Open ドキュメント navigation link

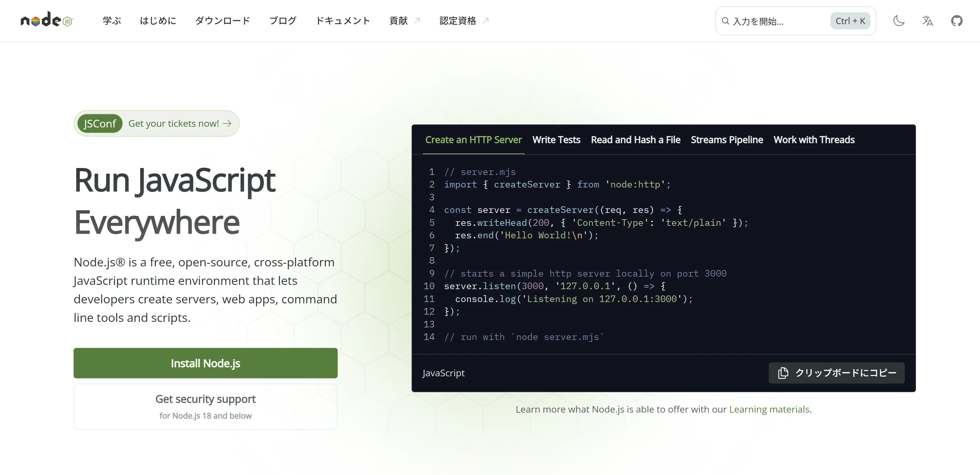point(343,20)
